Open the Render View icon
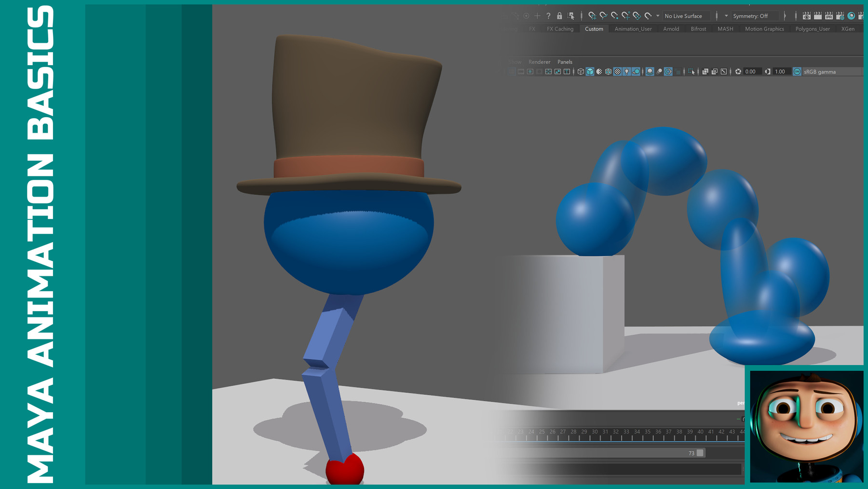This screenshot has width=868, height=489. tap(807, 16)
